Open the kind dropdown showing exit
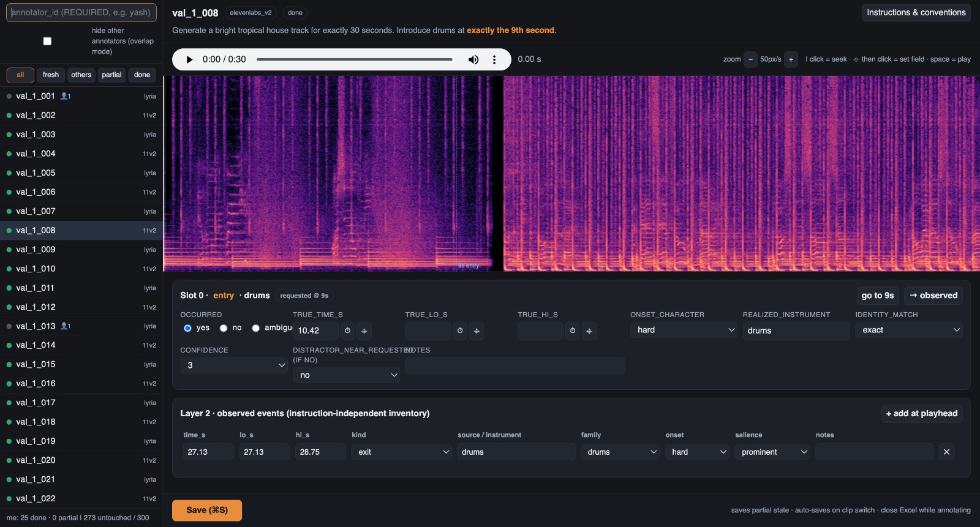This screenshot has width=980, height=527. 402,452
